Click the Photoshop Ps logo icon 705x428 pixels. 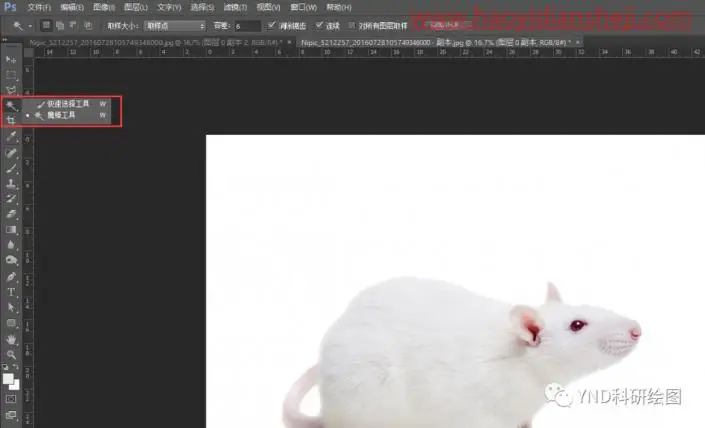pyautogui.click(x=9, y=7)
